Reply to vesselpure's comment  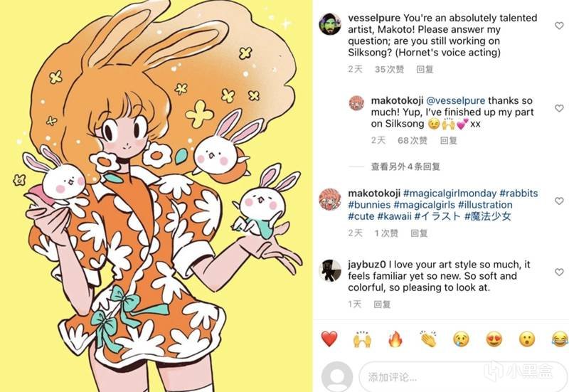point(425,69)
